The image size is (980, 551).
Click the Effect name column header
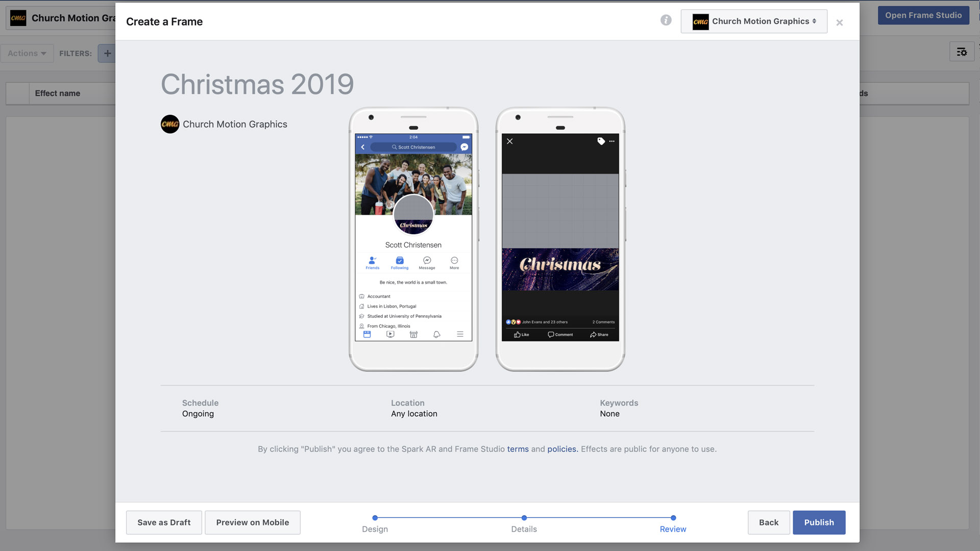pos(57,93)
